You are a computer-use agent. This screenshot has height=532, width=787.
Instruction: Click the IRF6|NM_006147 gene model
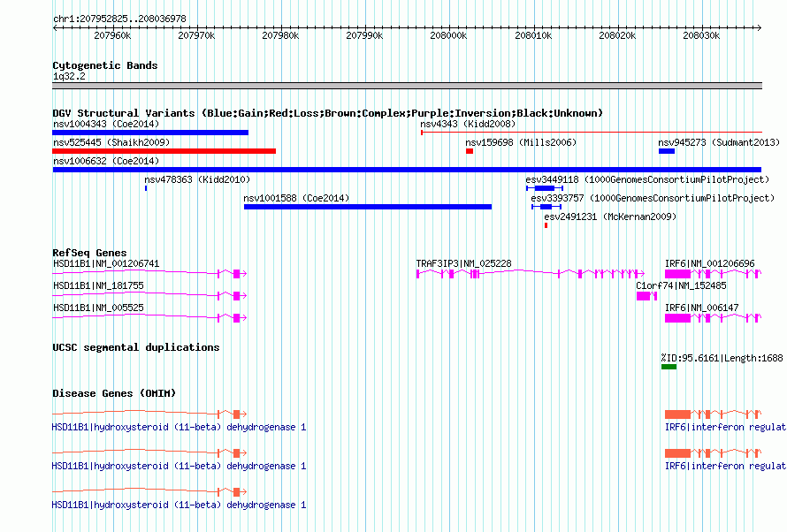click(714, 317)
